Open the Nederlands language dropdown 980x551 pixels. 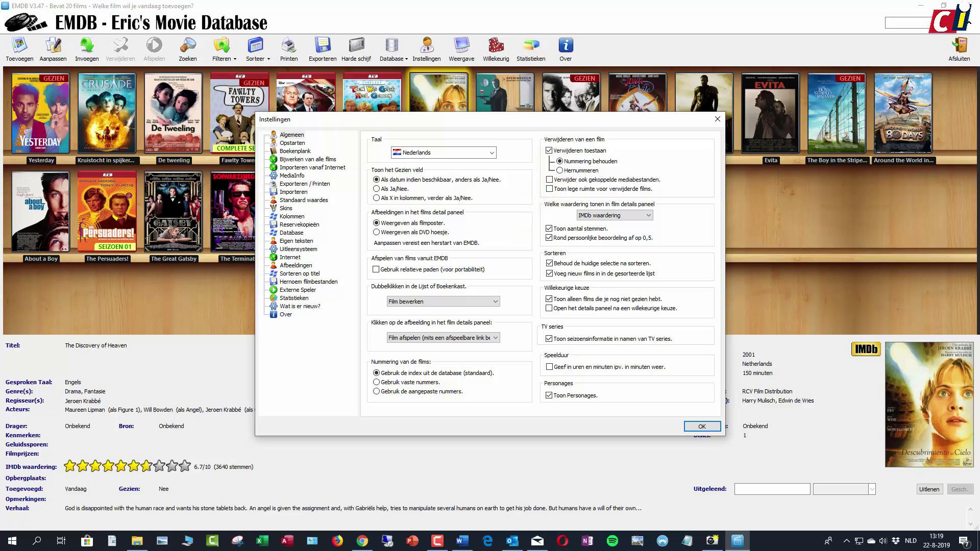tap(443, 153)
